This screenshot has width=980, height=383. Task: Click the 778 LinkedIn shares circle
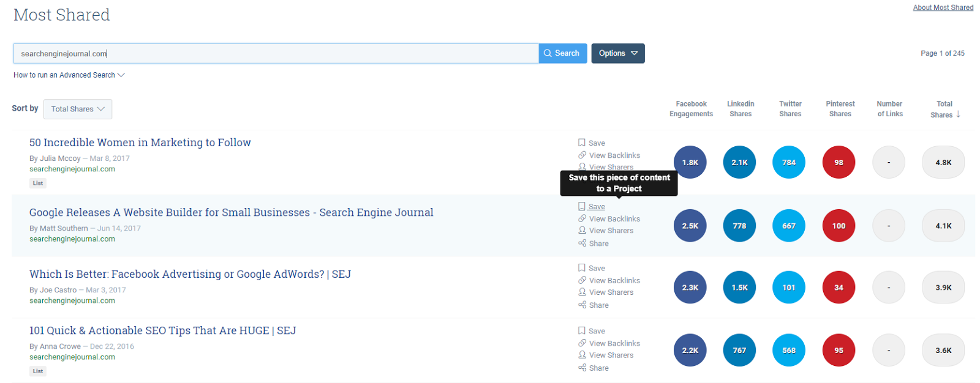coord(740,226)
